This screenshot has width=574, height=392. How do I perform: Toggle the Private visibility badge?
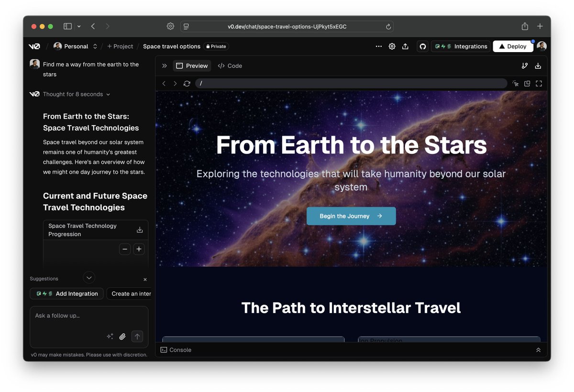click(x=216, y=46)
